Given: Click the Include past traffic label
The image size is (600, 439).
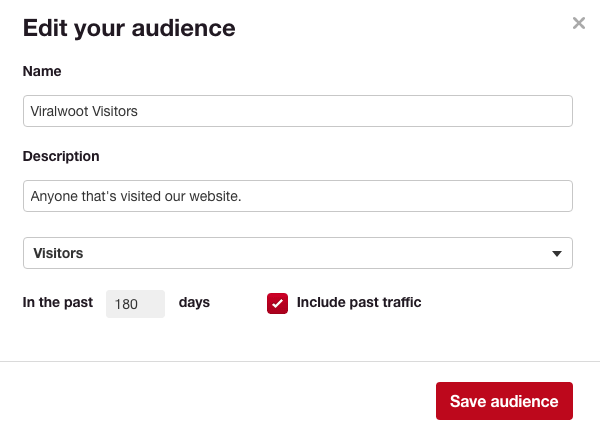Looking at the screenshot, I should pos(359,302).
